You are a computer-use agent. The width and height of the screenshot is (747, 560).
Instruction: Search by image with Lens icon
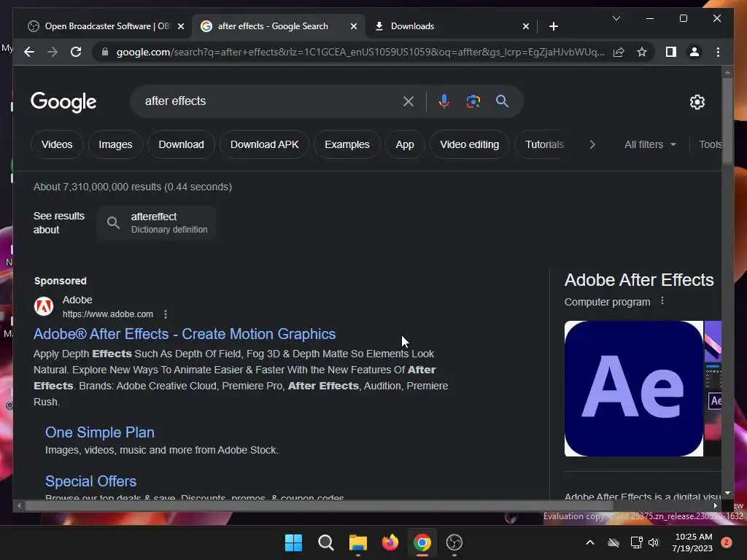point(473,101)
